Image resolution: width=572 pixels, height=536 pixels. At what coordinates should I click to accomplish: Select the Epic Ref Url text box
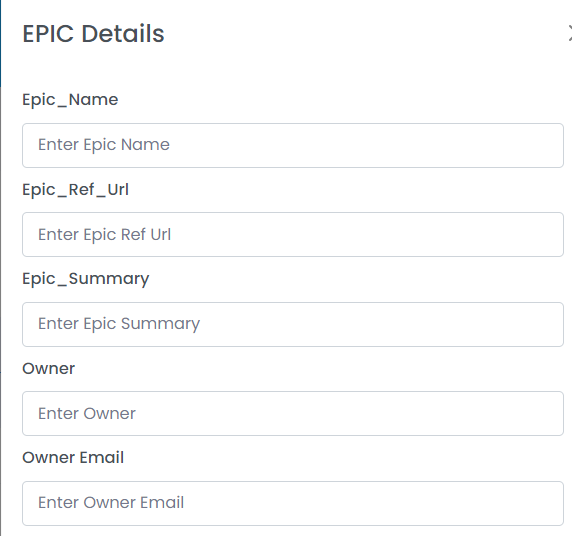(x=293, y=234)
